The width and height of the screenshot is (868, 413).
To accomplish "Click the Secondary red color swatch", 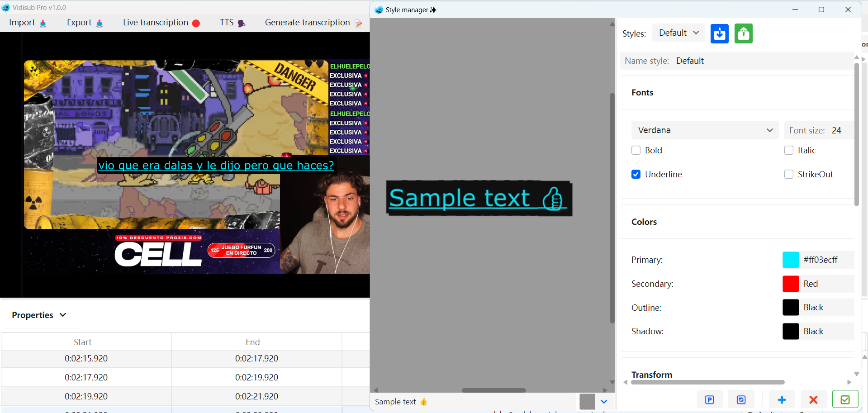I will tap(791, 284).
